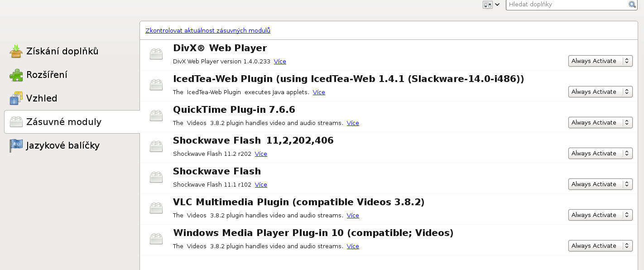The height and width of the screenshot is (270, 644).
Task: Click the Více link for IcedTea-Web Plugin
Action: click(319, 92)
